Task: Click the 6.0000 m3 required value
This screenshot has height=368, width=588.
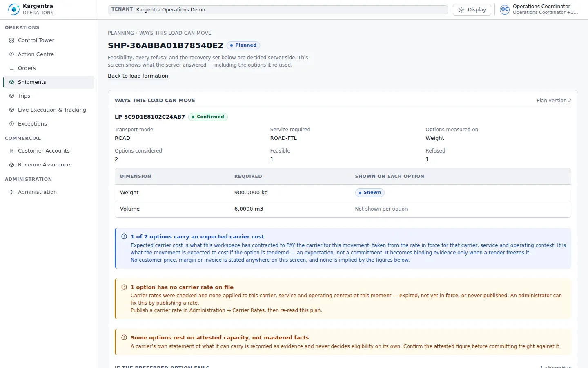Action: [249, 209]
